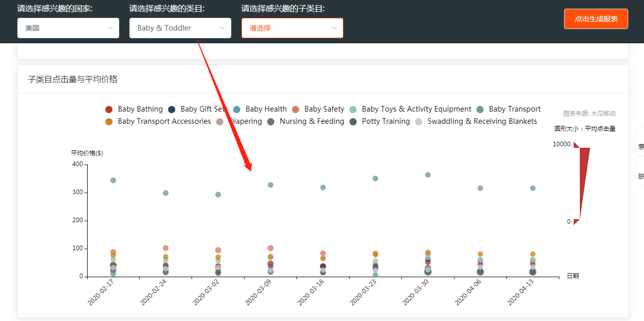Screen dimensions: 644x321
Task: Click the 点击生成报表 button
Action: (x=596, y=19)
